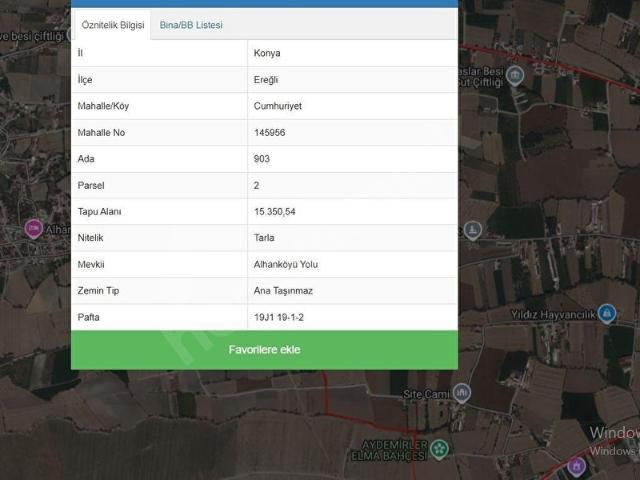The height and width of the screenshot is (480, 640).
Task: Select the Nitelik value Tarla
Action: [264, 238]
